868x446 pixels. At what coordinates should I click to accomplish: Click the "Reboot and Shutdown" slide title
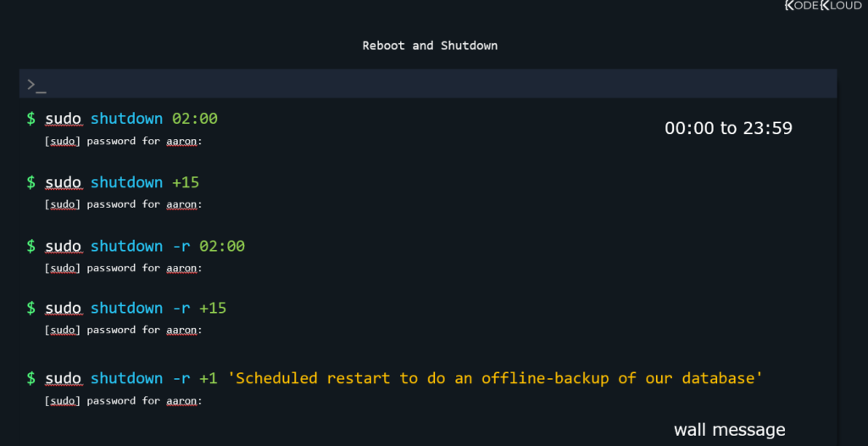click(x=430, y=46)
